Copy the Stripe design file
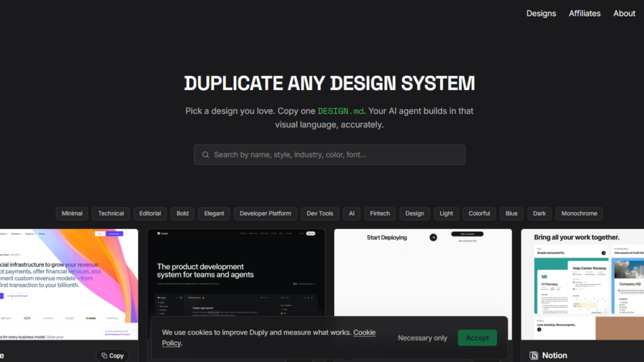This screenshot has height=362, width=644. [x=113, y=355]
